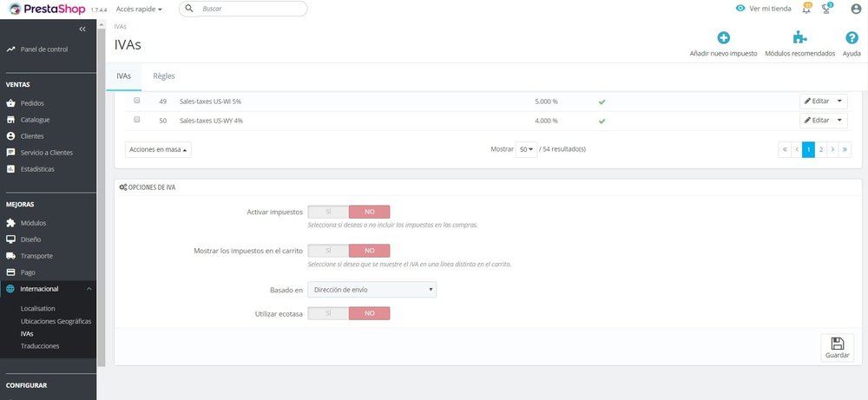Open the user profile avatar icon
Viewport: 868px width, 400px height.
(856, 9)
